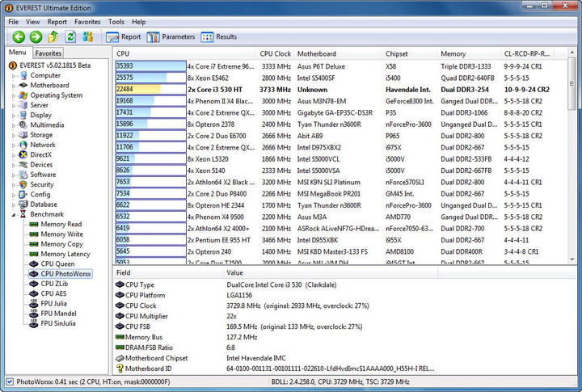Click the Field column header in details

(x=168, y=273)
